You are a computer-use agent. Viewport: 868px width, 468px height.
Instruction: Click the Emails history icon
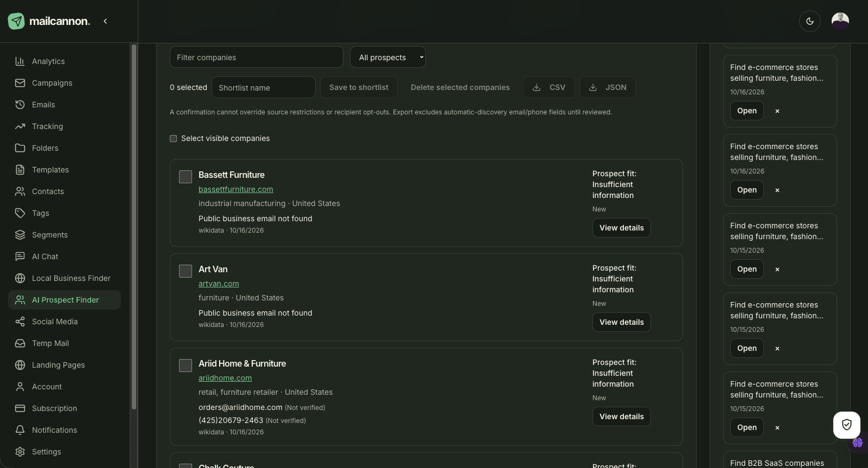pos(20,105)
